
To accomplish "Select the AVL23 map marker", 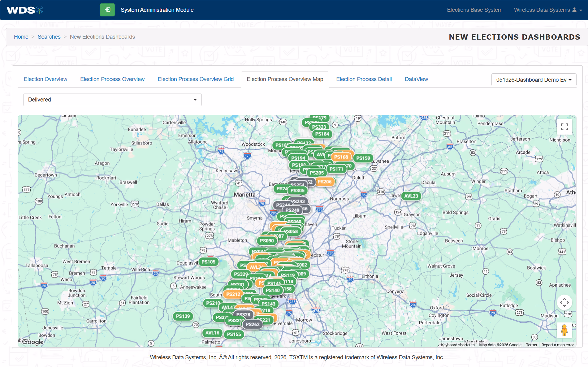I will (411, 196).
